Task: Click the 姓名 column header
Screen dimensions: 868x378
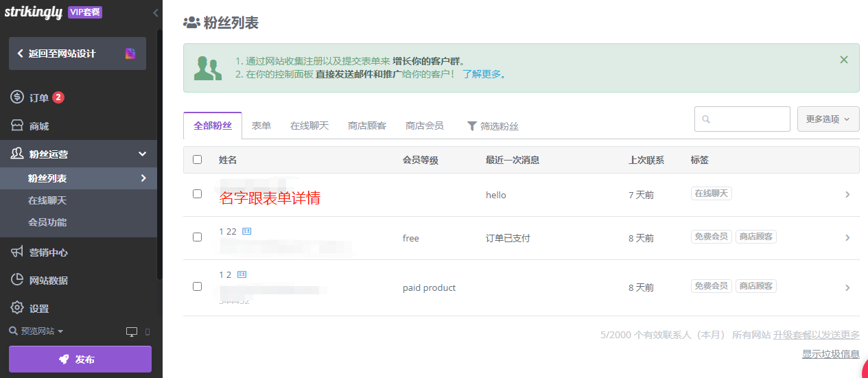Action: pyautogui.click(x=228, y=160)
